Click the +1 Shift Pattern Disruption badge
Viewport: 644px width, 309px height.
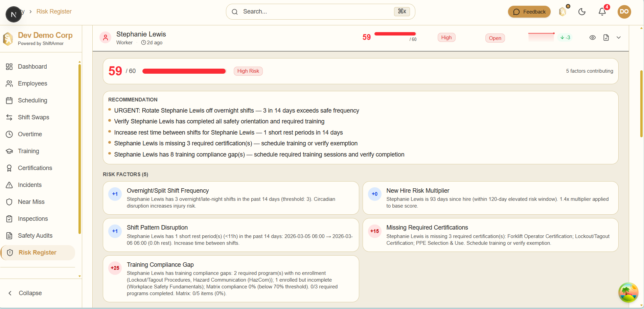click(115, 231)
